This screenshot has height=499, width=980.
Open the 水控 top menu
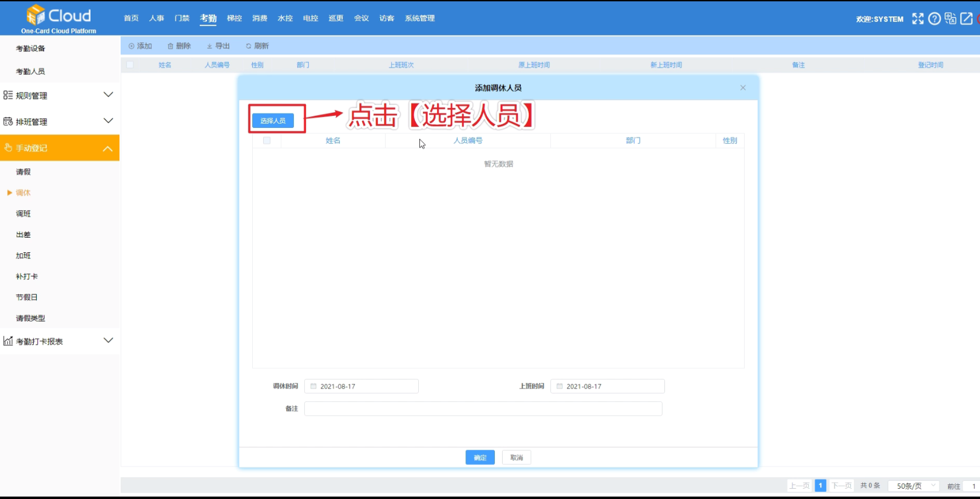point(285,18)
